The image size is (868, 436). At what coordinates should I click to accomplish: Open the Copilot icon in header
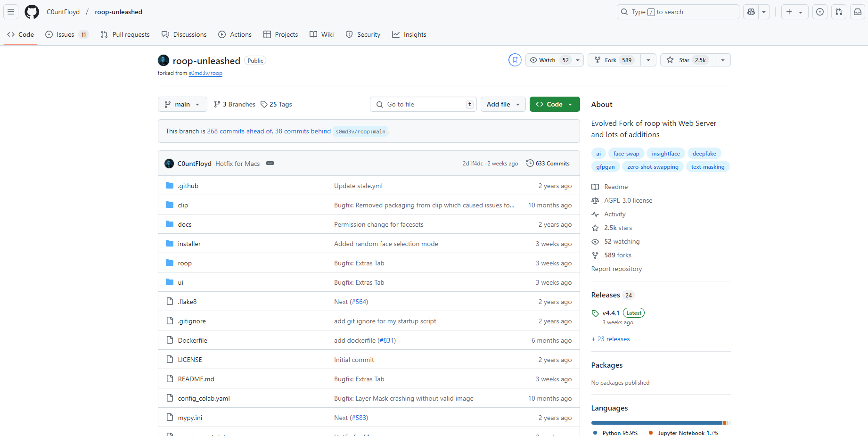tap(751, 12)
